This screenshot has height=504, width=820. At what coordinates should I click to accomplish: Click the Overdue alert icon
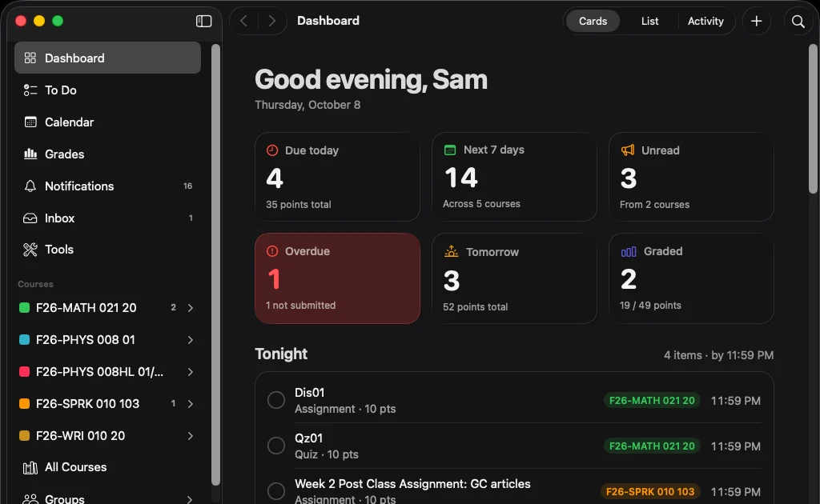click(272, 251)
